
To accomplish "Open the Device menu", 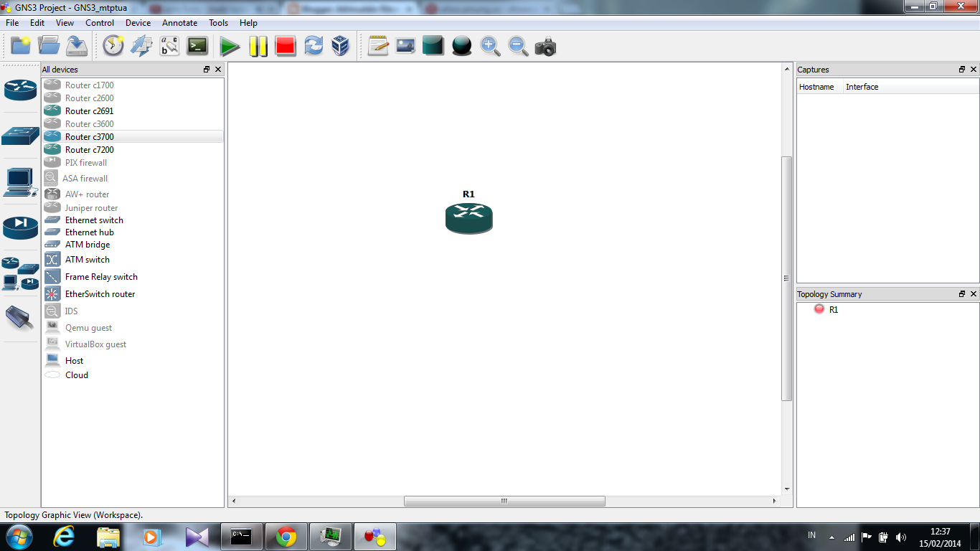I will tap(138, 23).
